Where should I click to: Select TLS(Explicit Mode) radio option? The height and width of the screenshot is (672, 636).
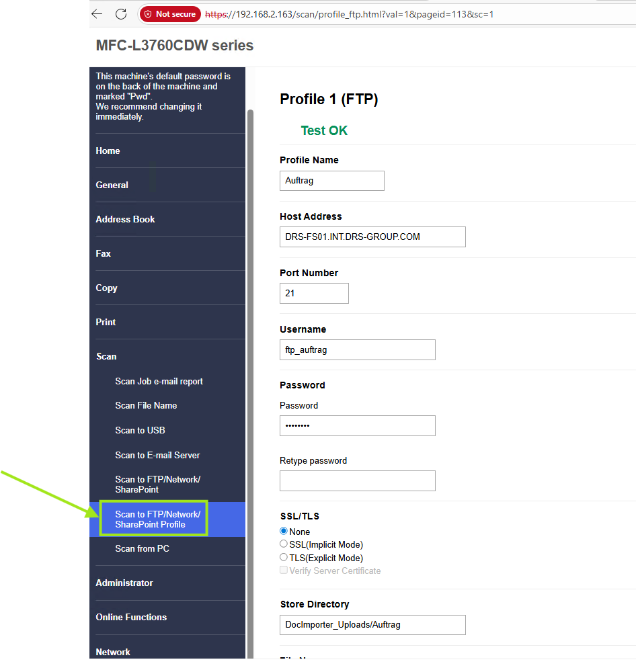pyautogui.click(x=284, y=558)
